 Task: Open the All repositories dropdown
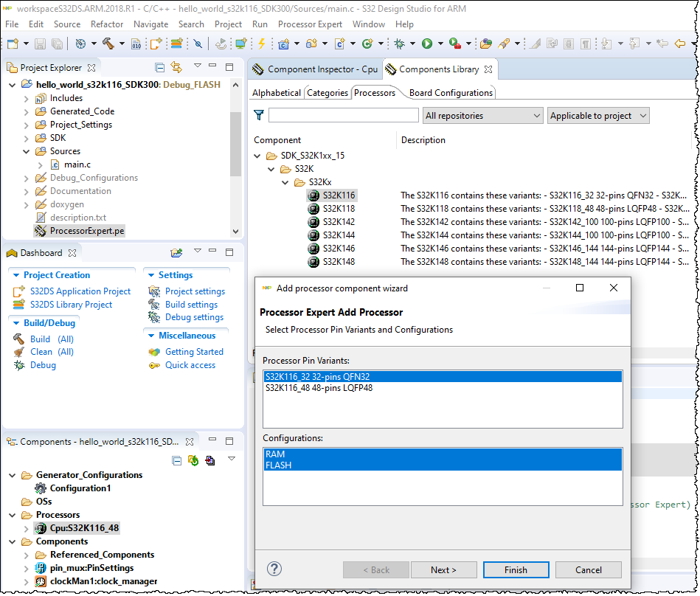tap(482, 116)
